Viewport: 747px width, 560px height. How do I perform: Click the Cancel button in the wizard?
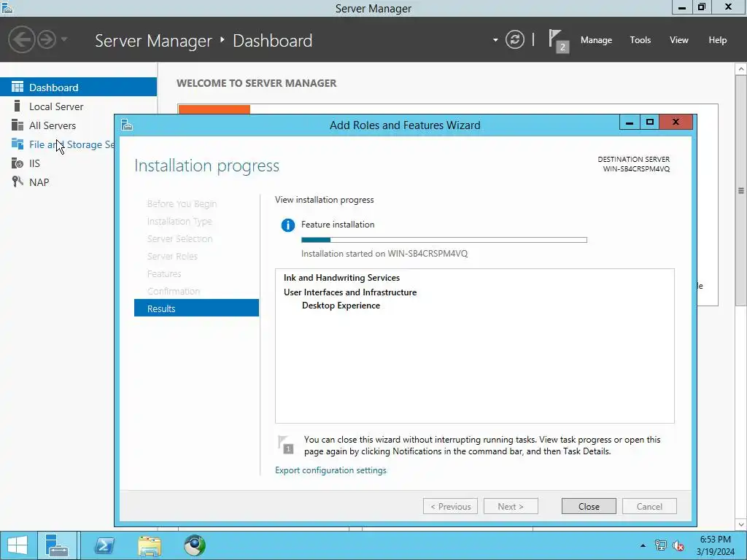pos(649,506)
